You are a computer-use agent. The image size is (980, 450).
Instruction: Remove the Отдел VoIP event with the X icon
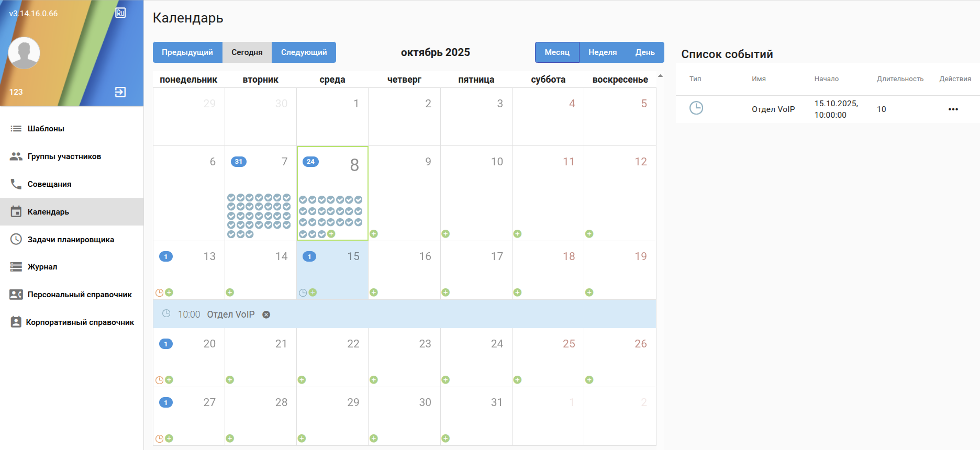266,314
